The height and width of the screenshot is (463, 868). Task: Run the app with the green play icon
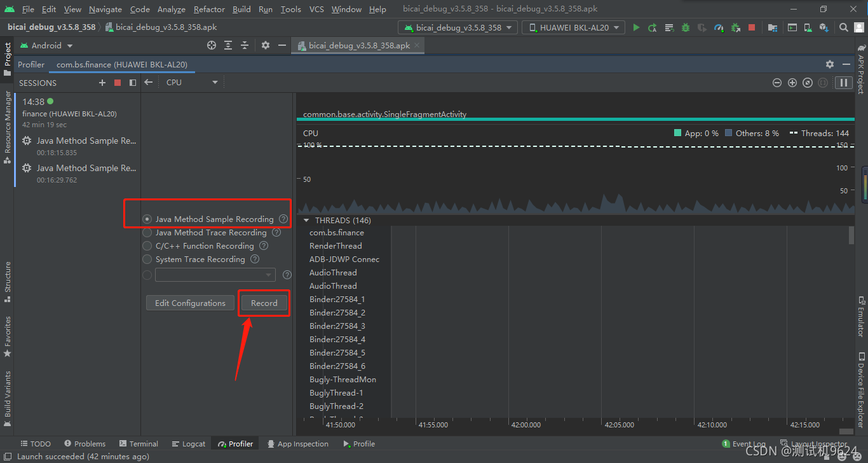[636, 28]
